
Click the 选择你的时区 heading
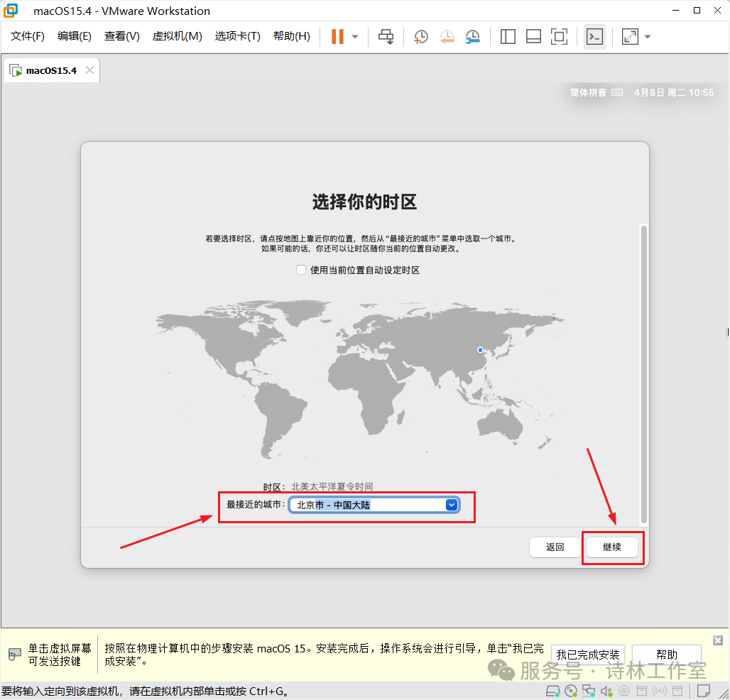[x=364, y=202]
